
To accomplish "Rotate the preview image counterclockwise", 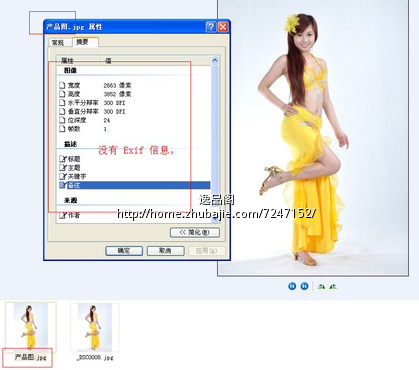I will click(x=333, y=286).
